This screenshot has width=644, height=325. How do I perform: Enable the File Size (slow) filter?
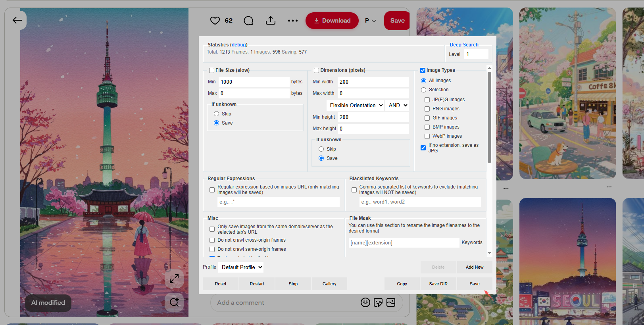coord(212,70)
